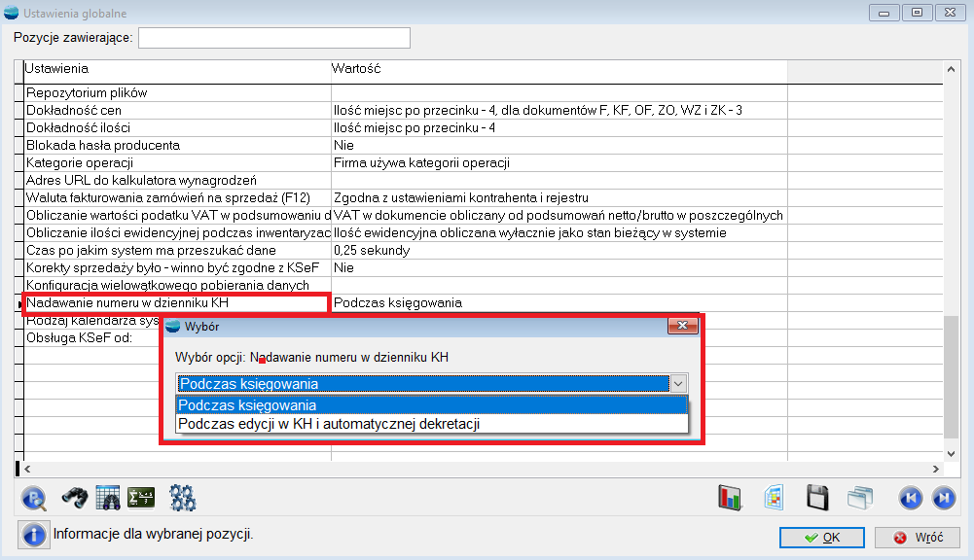The image size is (974, 560).
Task: Click the floppy disk save icon
Action: pyautogui.click(x=817, y=498)
